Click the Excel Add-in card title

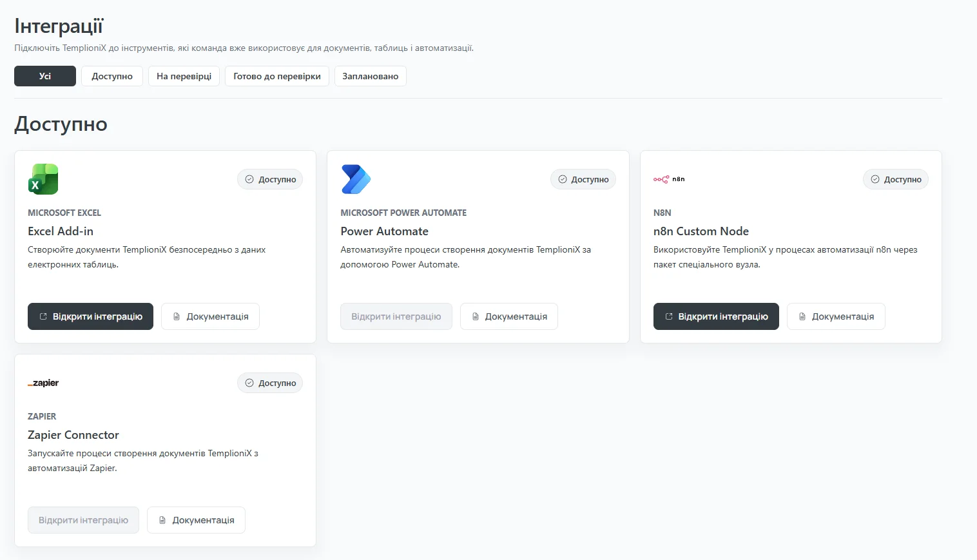pos(61,231)
